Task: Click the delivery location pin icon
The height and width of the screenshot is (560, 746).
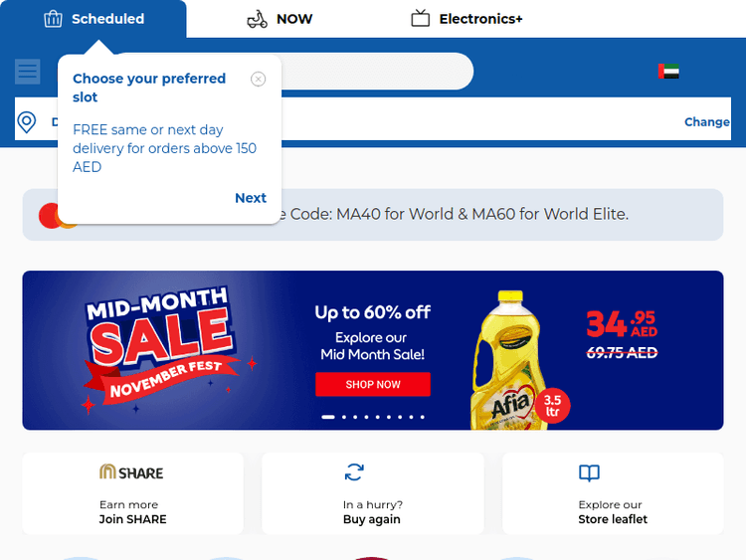Action: 27,122
